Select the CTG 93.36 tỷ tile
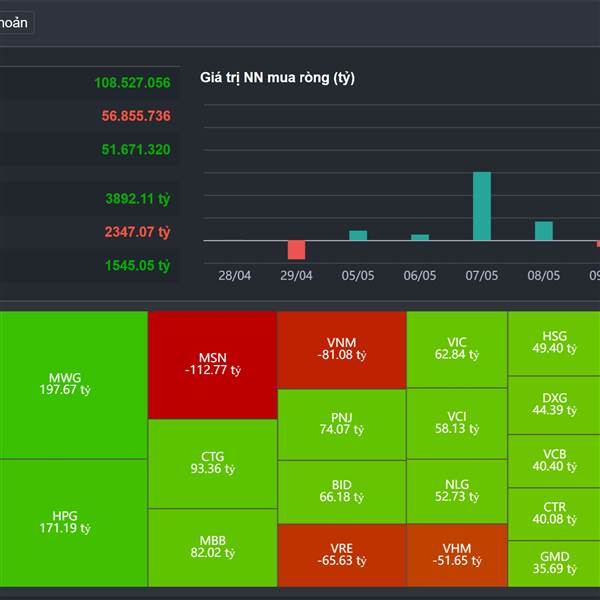 (x=212, y=462)
